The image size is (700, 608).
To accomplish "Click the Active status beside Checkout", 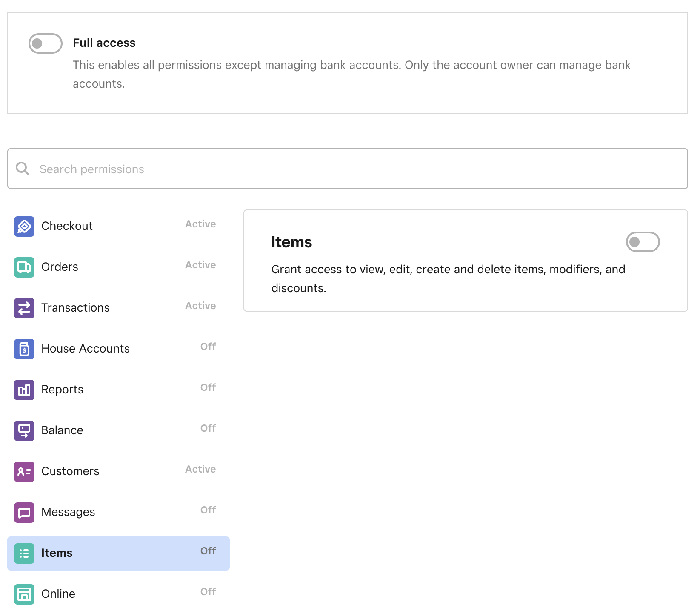I will tap(200, 224).
